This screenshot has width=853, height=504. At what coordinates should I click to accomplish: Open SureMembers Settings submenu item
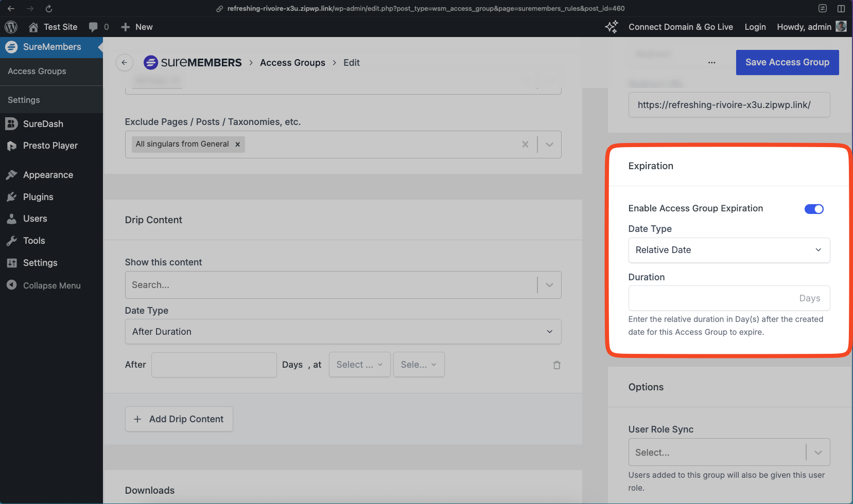point(24,100)
